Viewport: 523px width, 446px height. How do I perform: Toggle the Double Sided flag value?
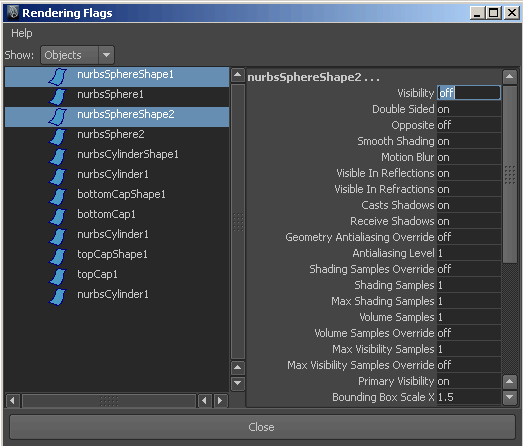pos(469,109)
